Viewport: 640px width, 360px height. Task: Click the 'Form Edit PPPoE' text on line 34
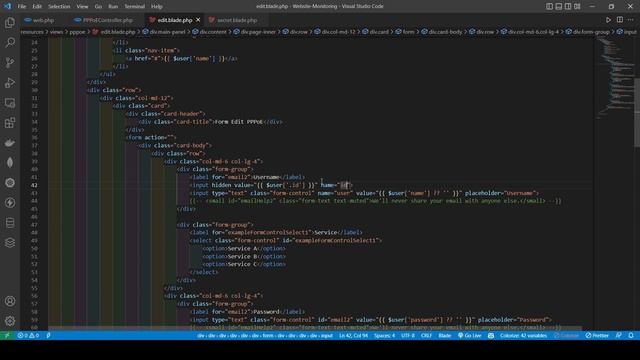click(239, 122)
